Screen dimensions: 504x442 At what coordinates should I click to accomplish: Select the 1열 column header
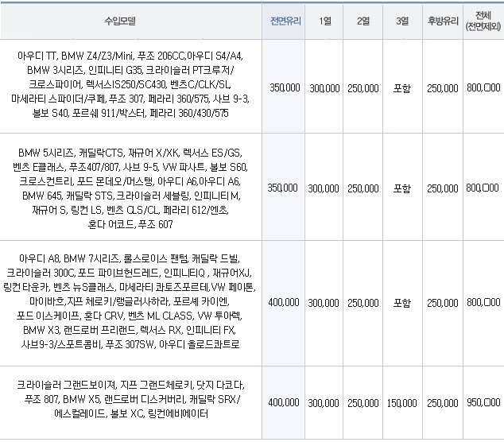click(324, 21)
